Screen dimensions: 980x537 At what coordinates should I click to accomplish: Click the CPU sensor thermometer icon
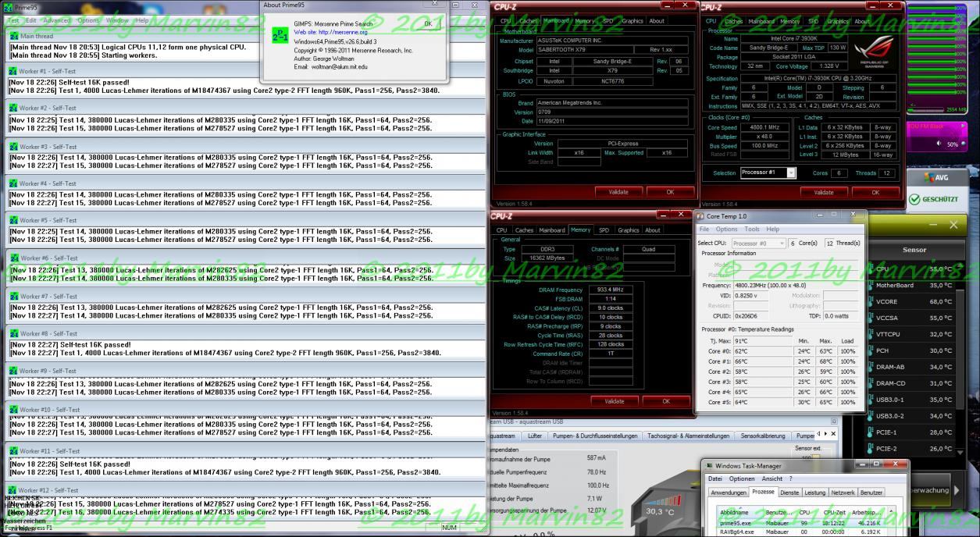coord(870,269)
